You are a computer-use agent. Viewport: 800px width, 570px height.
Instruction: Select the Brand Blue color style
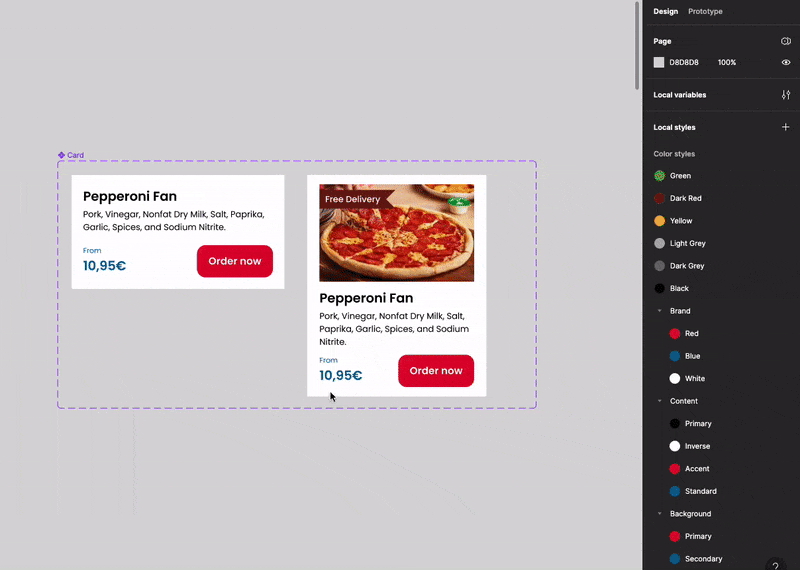tap(685, 356)
